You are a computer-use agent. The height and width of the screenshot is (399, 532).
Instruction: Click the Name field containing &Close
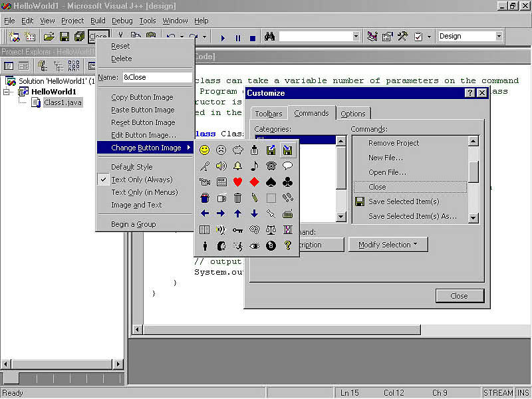pos(158,77)
